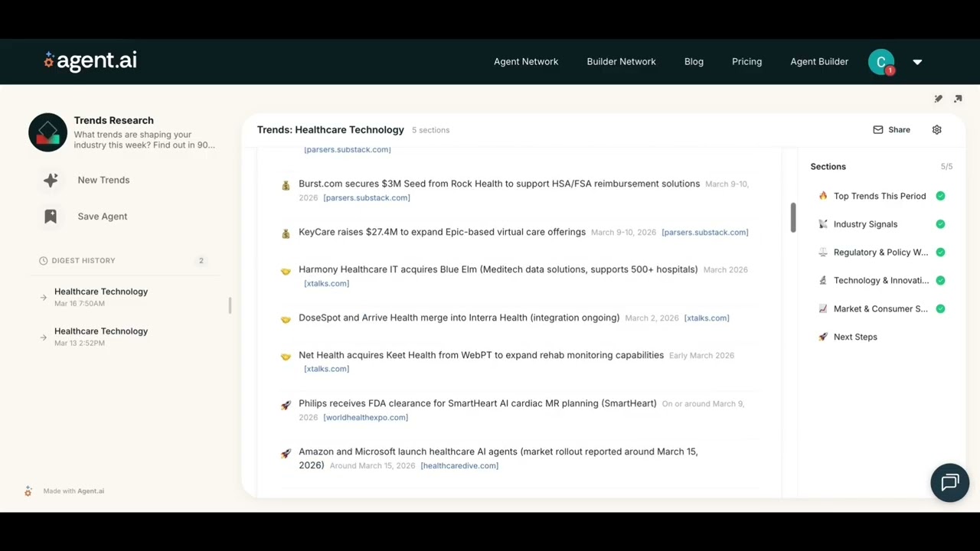Open the healthcaredive.com source link
This screenshot has width=980, height=551.
[459, 465]
